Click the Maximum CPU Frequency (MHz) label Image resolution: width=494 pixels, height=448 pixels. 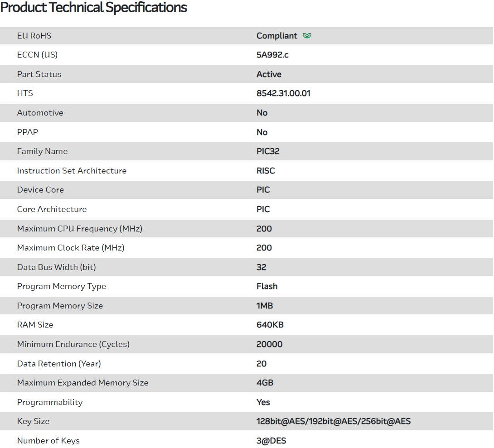point(80,229)
